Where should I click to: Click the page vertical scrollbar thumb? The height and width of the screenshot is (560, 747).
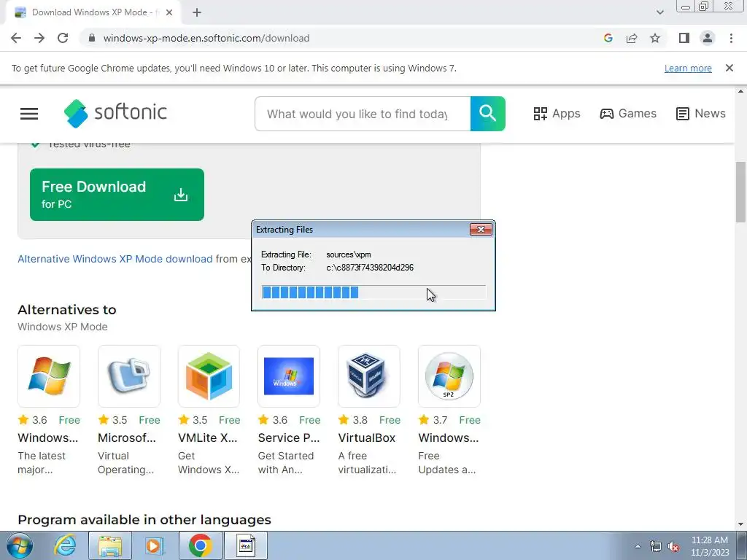[740, 192]
